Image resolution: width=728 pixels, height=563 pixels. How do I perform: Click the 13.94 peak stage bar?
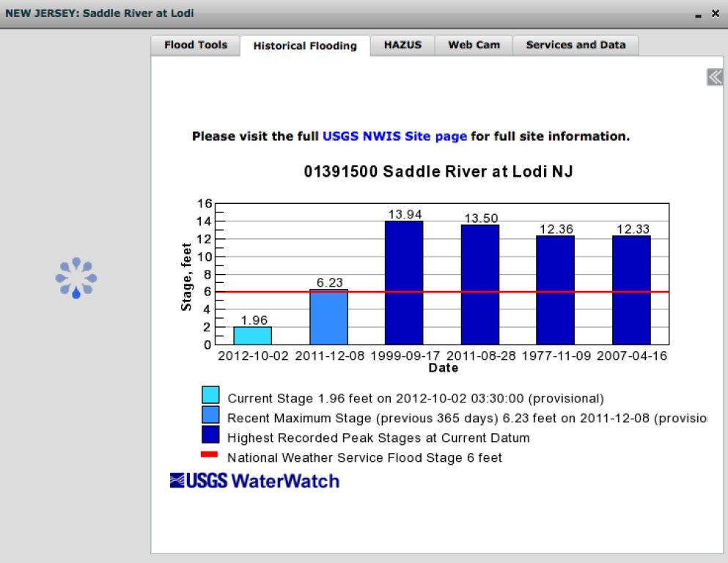click(404, 283)
